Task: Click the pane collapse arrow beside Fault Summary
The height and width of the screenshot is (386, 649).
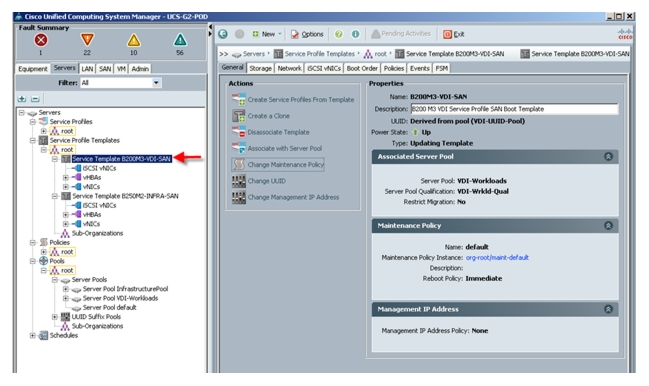Action: click(210, 26)
